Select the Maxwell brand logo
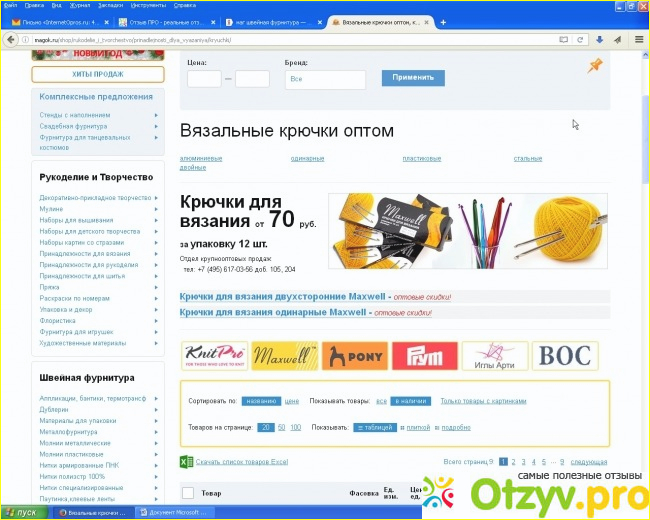 [x=284, y=355]
